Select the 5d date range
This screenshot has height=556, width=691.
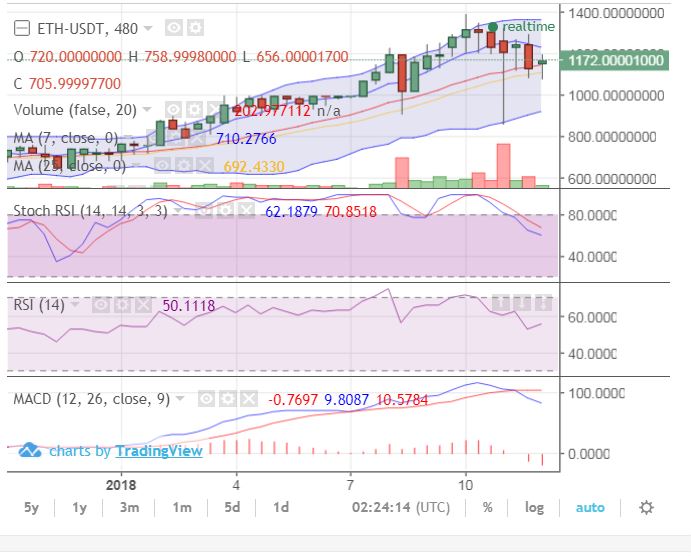(x=231, y=507)
